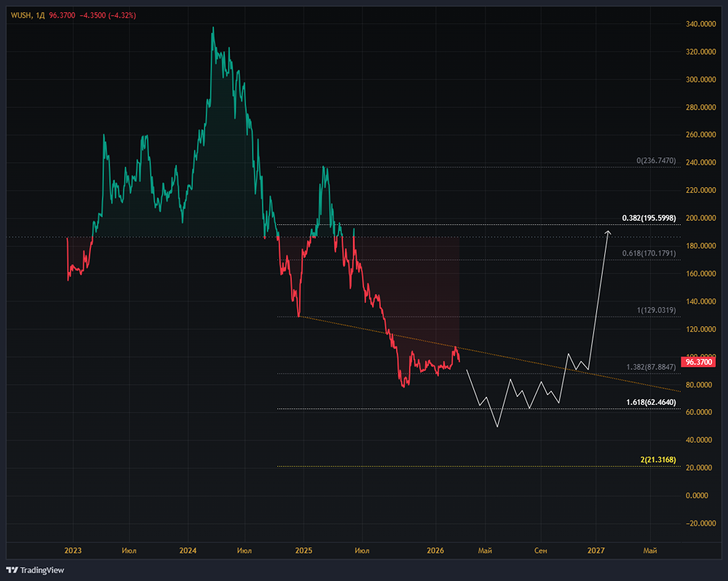Click the 320.0000 price axis label

pyautogui.click(x=700, y=52)
